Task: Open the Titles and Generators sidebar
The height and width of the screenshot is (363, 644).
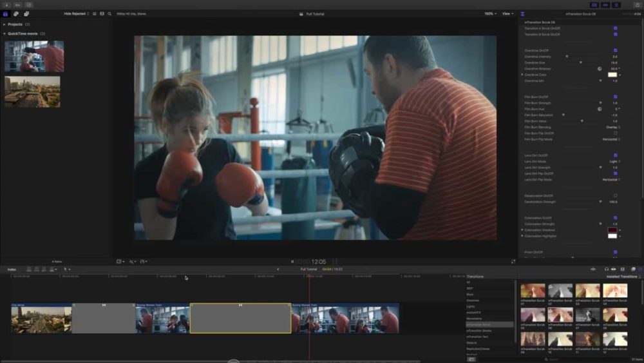Action: tap(26, 14)
